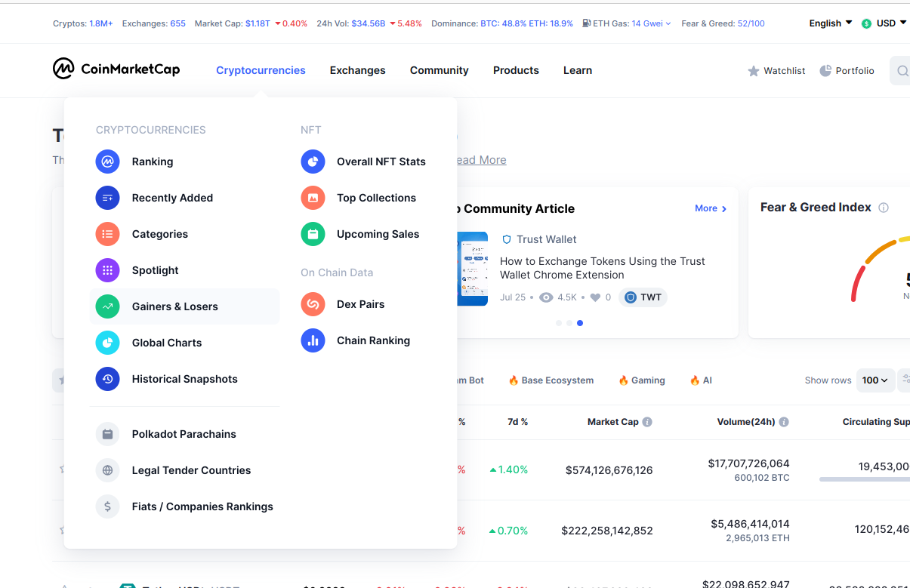Viewport: 910px width, 588px height.
Task: Select the third carousel pagination dot
Action: tap(580, 323)
